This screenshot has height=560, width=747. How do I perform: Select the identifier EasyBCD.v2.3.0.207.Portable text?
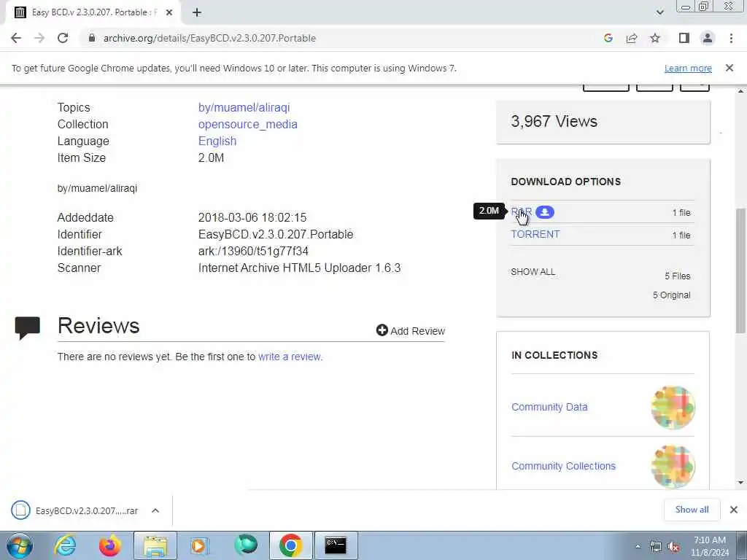pos(276,234)
